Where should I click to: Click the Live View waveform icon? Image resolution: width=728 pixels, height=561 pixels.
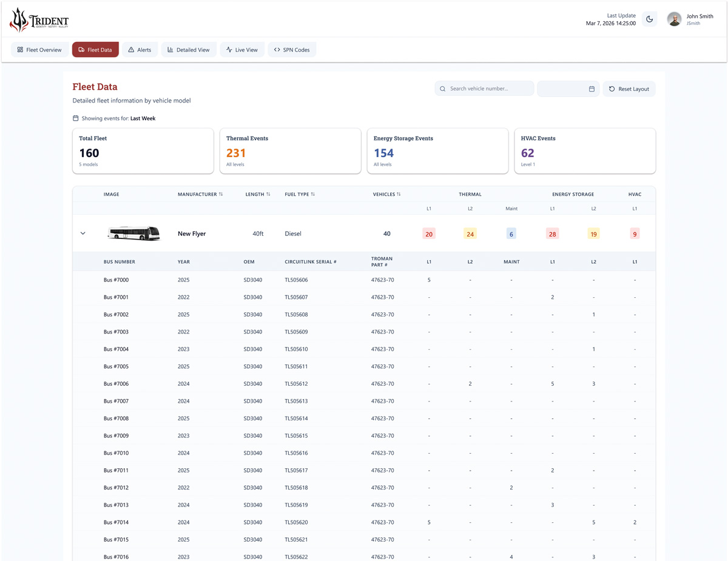click(227, 50)
